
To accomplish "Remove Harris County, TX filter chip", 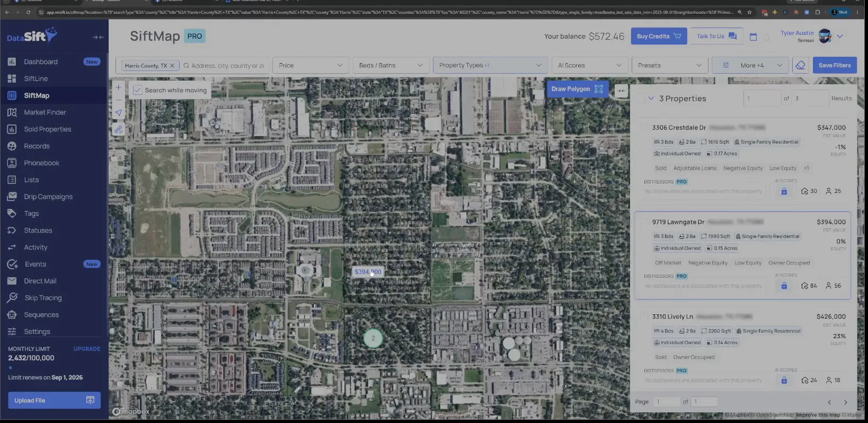I will pyautogui.click(x=172, y=66).
